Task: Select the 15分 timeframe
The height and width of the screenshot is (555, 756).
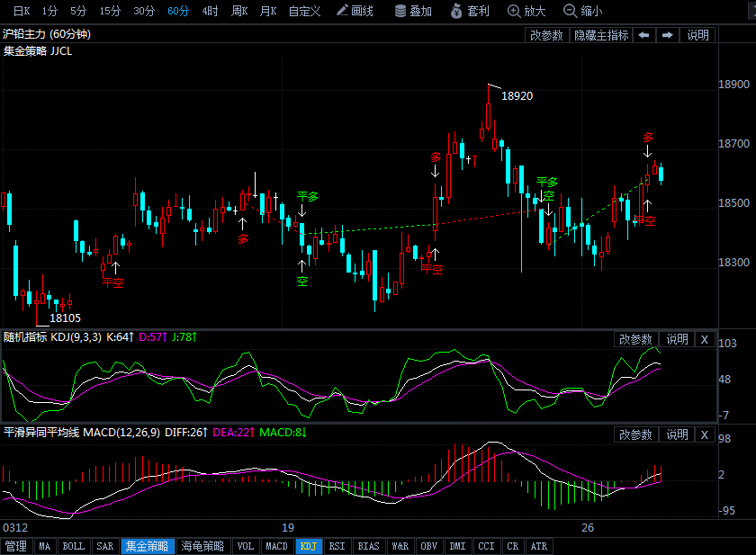Action: [110, 11]
